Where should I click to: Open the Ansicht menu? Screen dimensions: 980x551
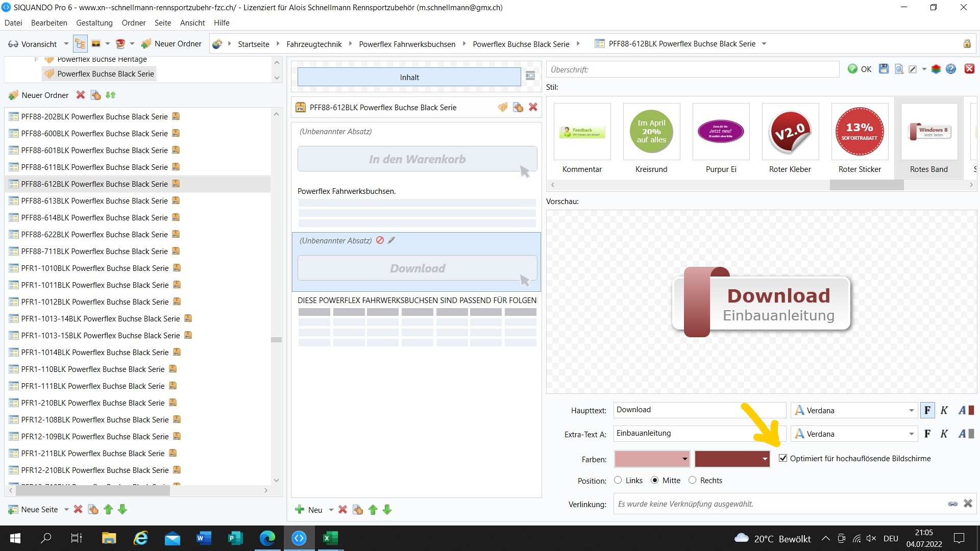click(x=192, y=22)
